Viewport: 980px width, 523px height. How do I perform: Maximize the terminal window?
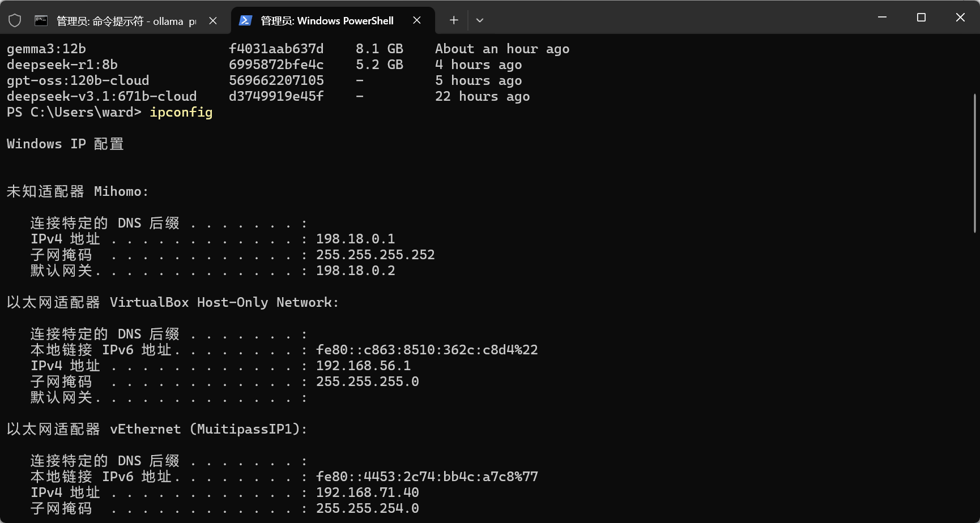[x=921, y=18]
